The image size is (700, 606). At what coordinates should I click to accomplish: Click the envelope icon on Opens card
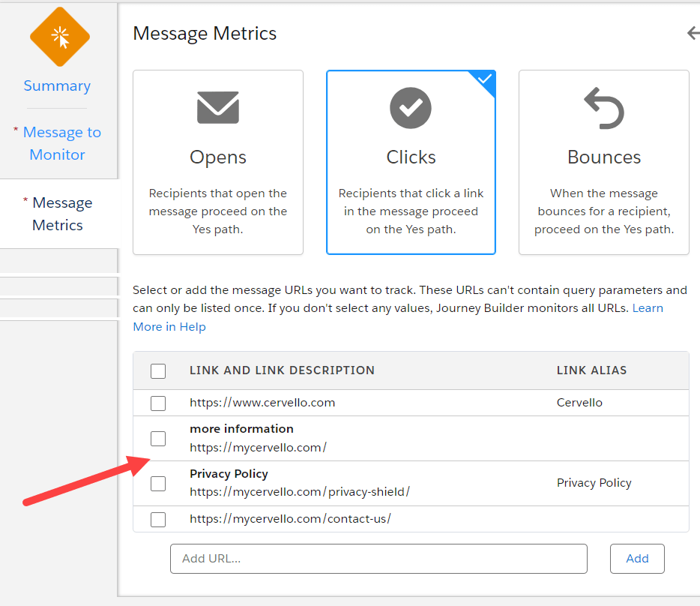217,108
